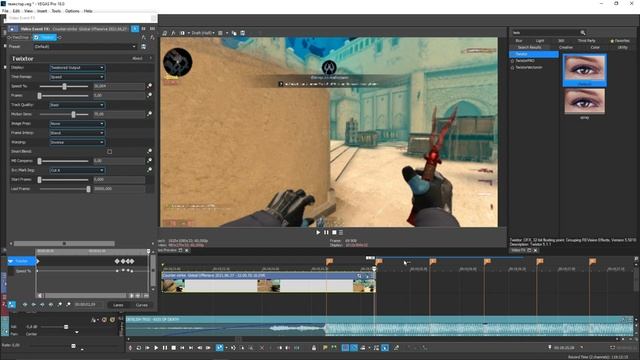Screen dimensions: 640x360
Task: Toggle the Twixtor effect checkbox in FX chain
Action: tap(36, 38)
